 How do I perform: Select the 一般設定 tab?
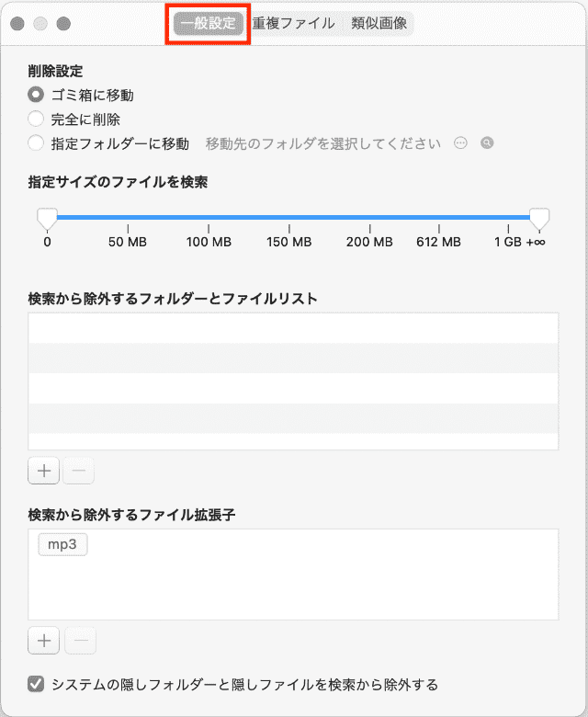click(x=209, y=23)
